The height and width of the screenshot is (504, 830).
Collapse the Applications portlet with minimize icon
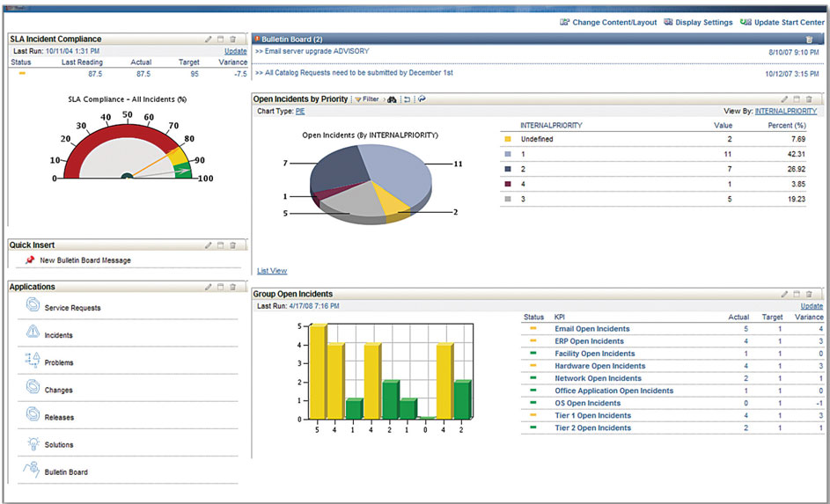click(x=220, y=287)
